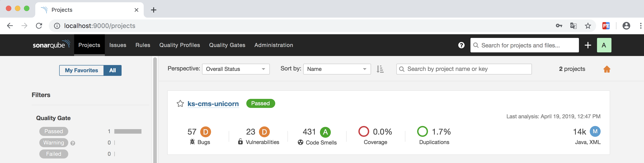
Task: Bookmark this page with the star icon
Action: click(588, 26)
